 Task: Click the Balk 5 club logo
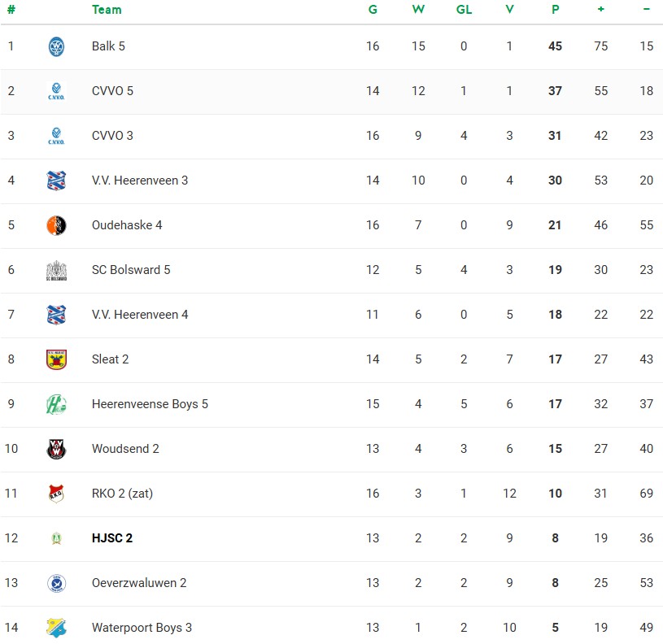tap(56, 46)
